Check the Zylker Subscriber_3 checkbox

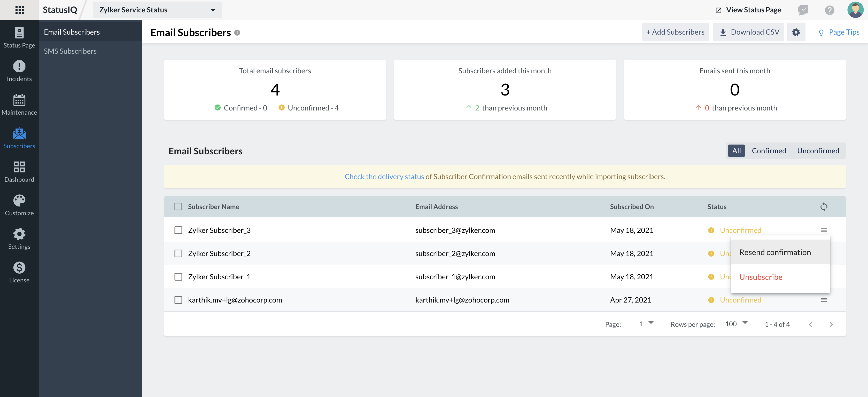178,230
